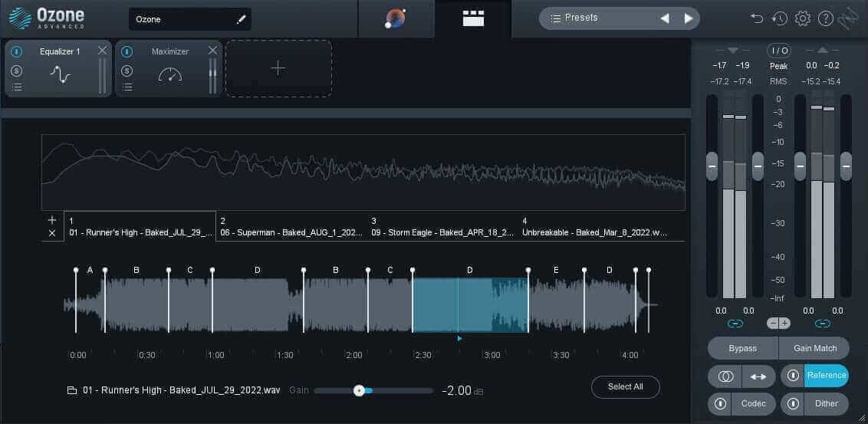The height and width of the screenshot is (424, 868).
Task: Click the Gain Match button
Action: tap(814, 349)
